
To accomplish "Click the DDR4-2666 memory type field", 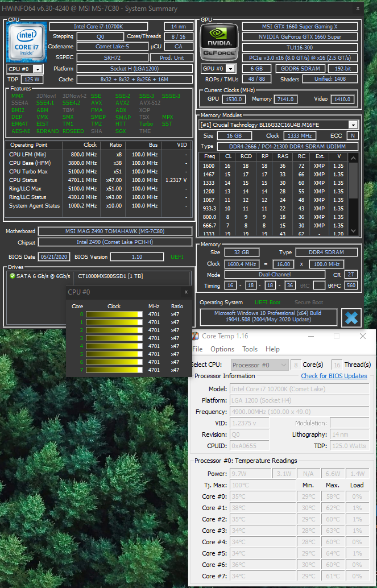I will (287, 146).
